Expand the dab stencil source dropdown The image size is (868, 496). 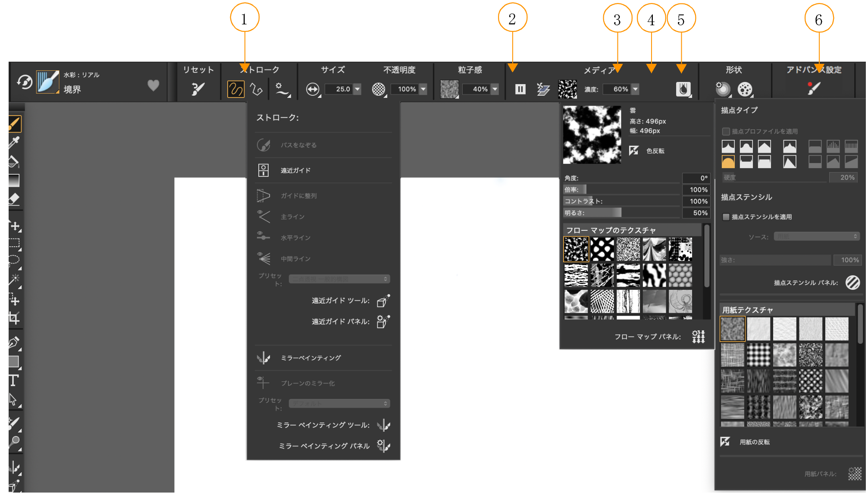[x=816, y=236]
